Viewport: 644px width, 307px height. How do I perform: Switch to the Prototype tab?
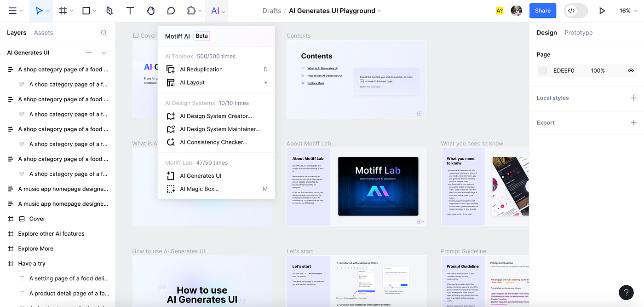[578, 33]
